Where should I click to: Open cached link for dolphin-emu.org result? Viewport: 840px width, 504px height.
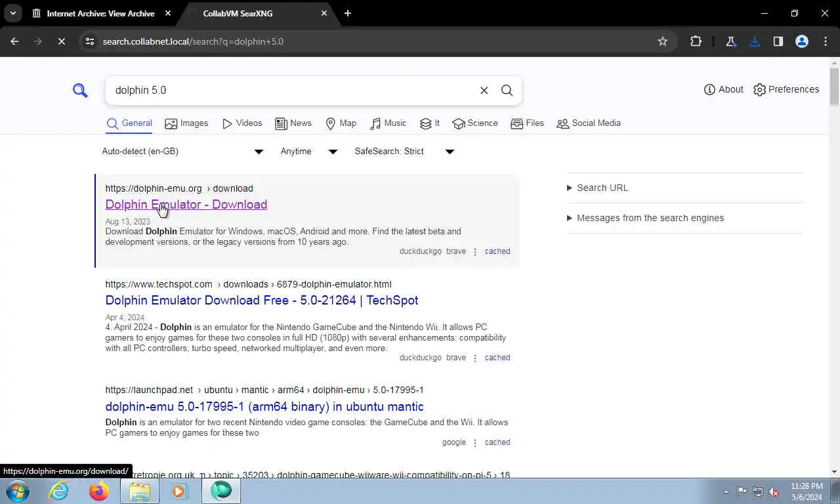click(497, 251)
